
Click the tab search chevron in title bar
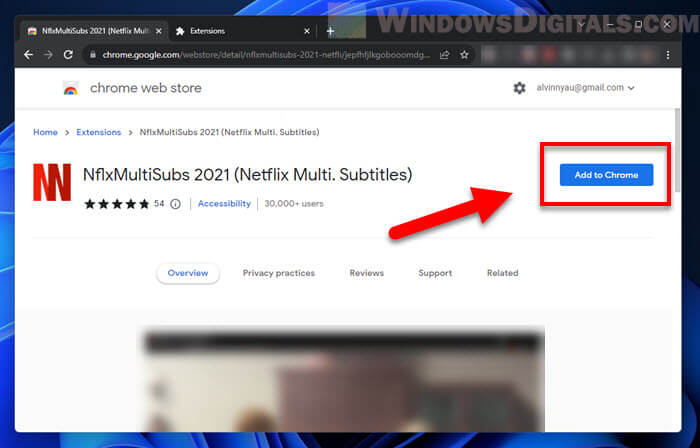click(x=580, y=25)
